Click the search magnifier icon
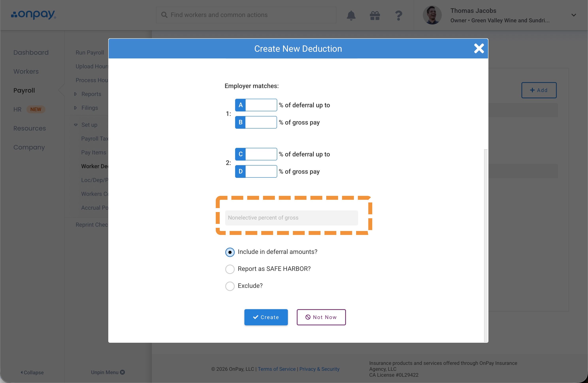This screenshot has width=588, height=383. 164,15
